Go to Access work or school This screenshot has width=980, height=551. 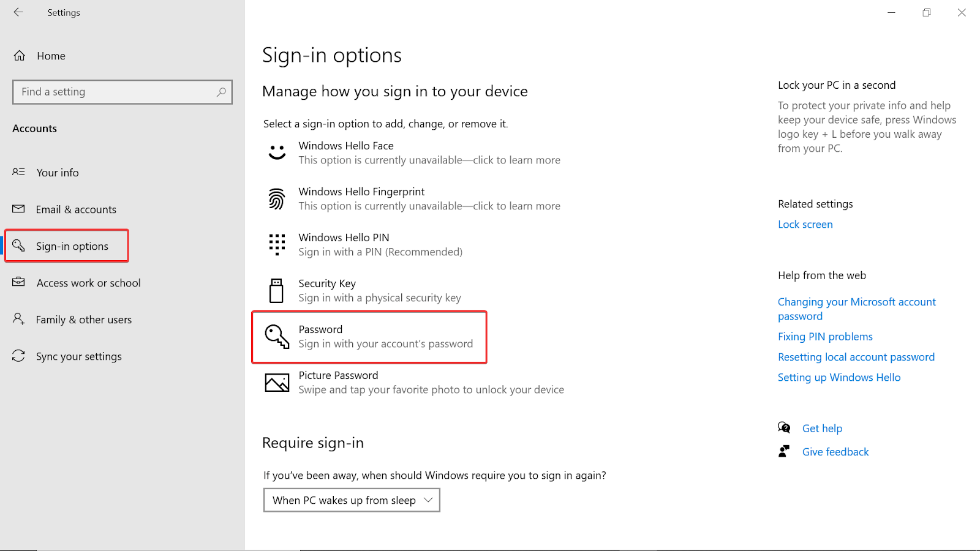tap(88, 282)
